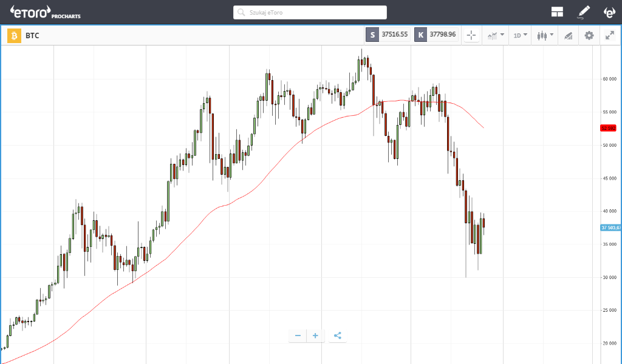Viewport: 622px width, 364px height.
Task: Click the S sell button at 37516.55
Action: [x=388, y=35]
